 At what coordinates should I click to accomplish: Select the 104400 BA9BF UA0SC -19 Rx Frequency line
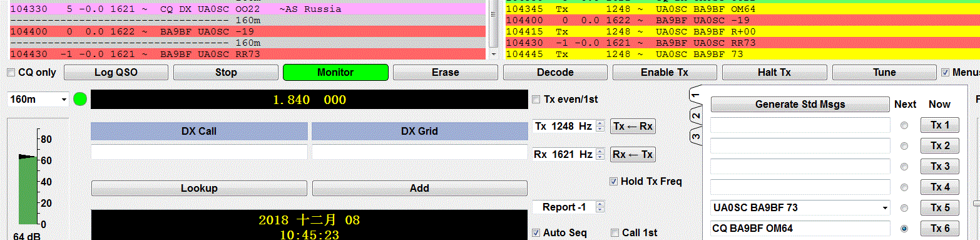742,20
